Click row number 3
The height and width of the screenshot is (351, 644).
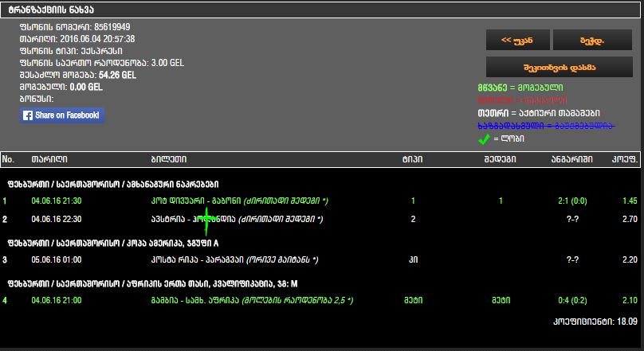point(5,259)
